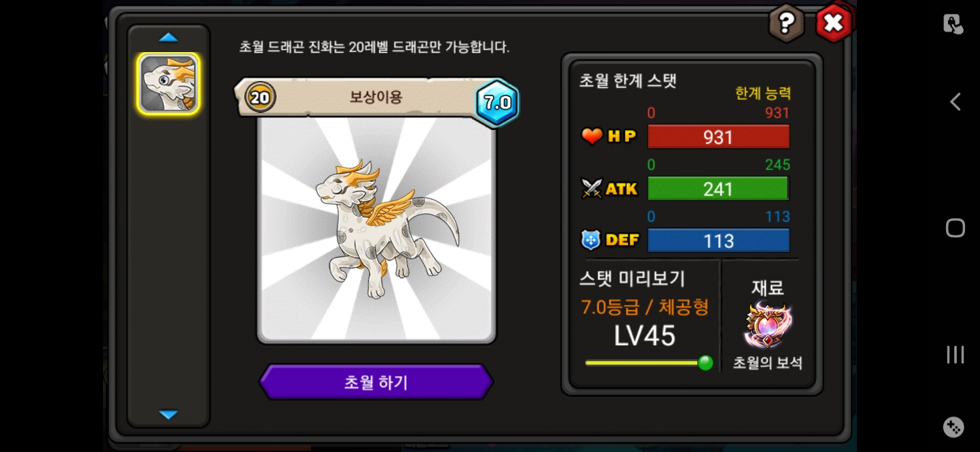The image size is (980, 452).
Task: Tap the blue 7.0 grade hexagon badge
Action: point(497,103)
